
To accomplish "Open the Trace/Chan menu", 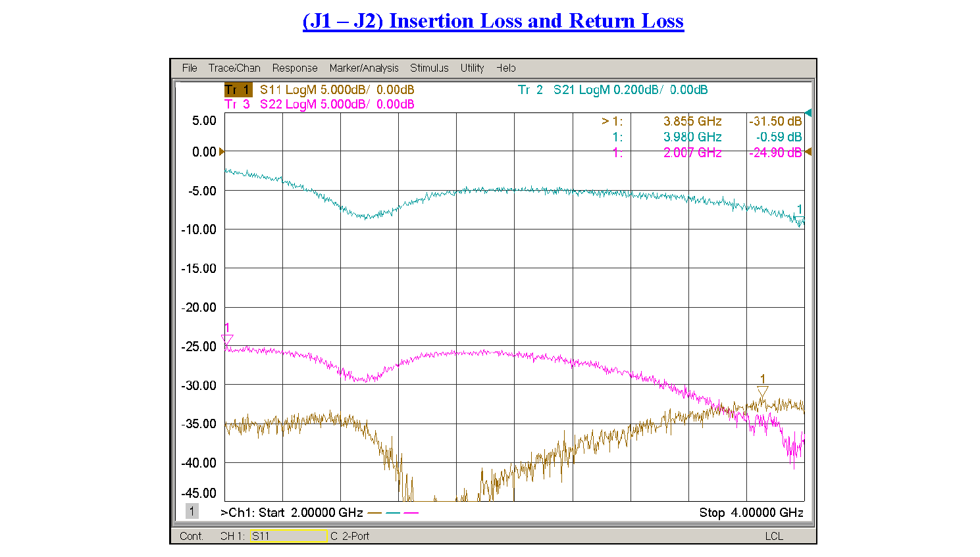I will click(234, 68).
